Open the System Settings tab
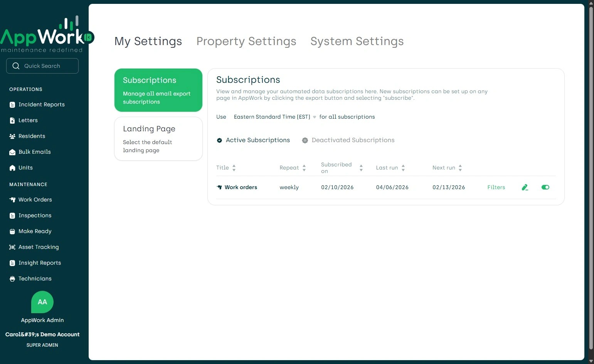594x364 pixels. pos(357,41)
